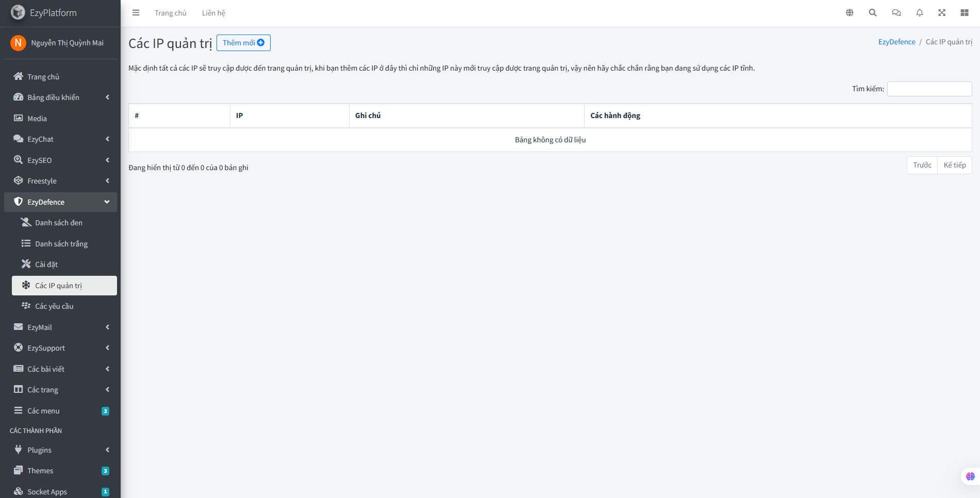Focus the Tìm kiếm search field

point(929,89)
